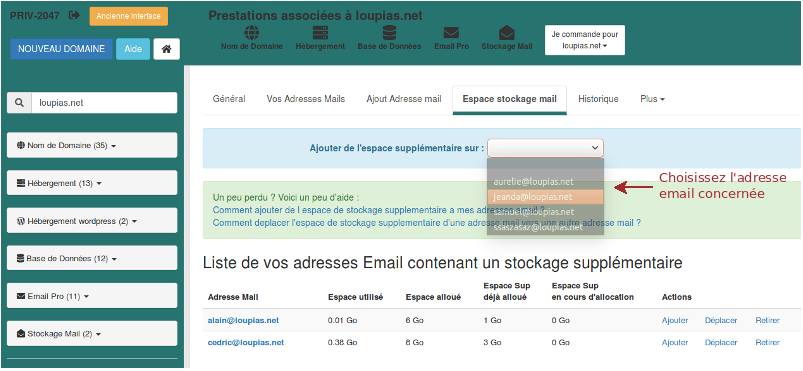This screenshot has height=371, width=803.
Task: Click Déplacer for alain@loupias.net
Action: [x=721, y=320]
